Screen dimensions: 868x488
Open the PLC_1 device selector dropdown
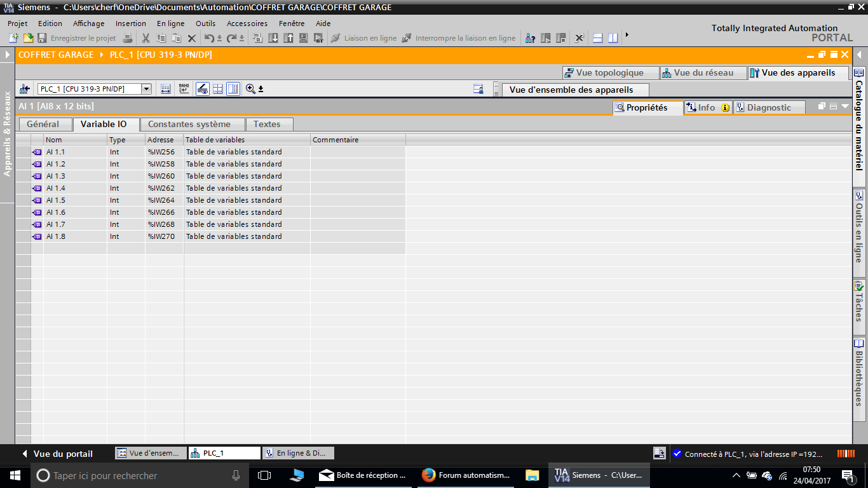click(x=146, y=89)
